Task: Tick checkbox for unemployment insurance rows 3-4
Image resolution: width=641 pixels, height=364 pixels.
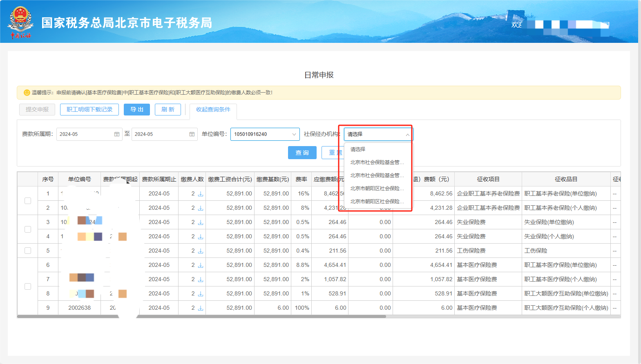Action: [28, 229]
